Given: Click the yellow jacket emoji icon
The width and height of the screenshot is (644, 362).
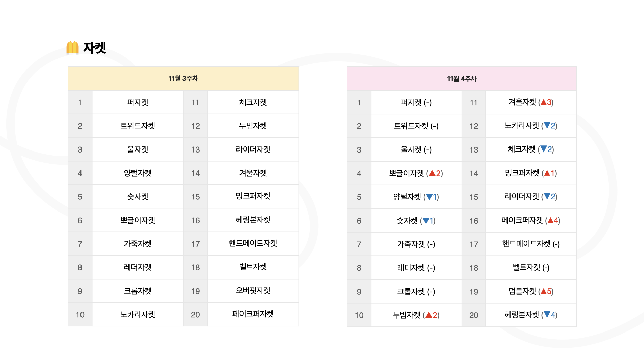Looking at the screenshot, I should [x=72, y=48].
